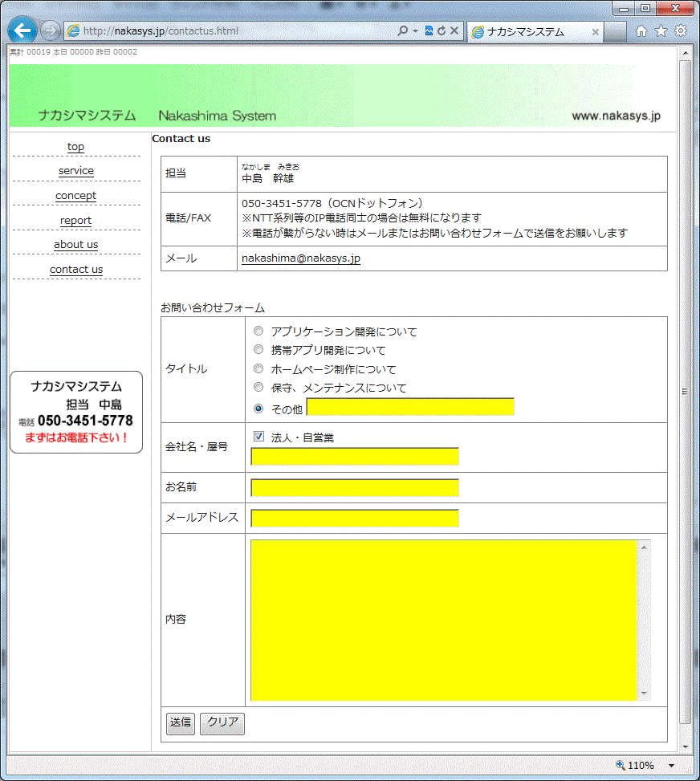Open the service link in sidebar
The width and height of the screenshot is (700, 781).
click(x=76, y=171)
